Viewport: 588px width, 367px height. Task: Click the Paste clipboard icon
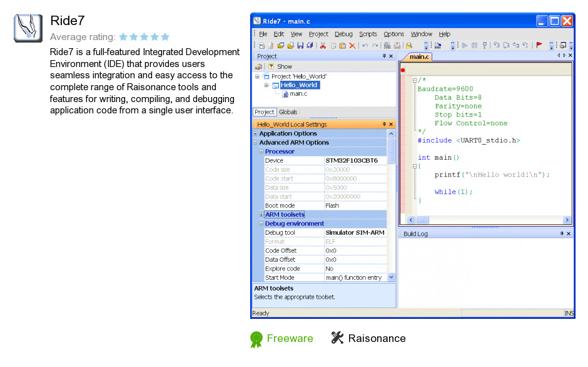tap(342, 46)
